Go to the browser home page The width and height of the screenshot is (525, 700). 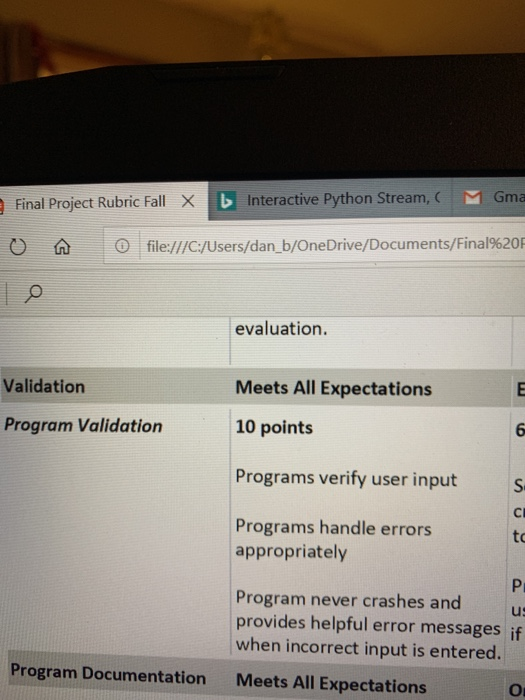click(62, 246)
